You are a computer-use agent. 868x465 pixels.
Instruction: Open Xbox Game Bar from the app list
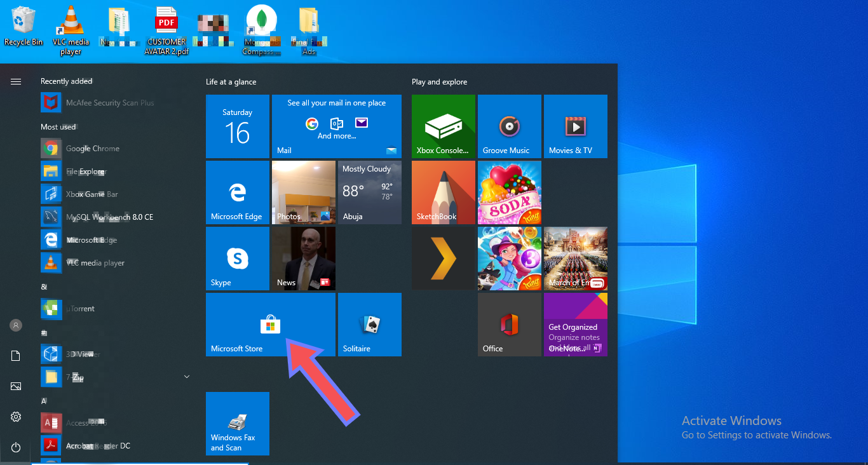[117, 194]
